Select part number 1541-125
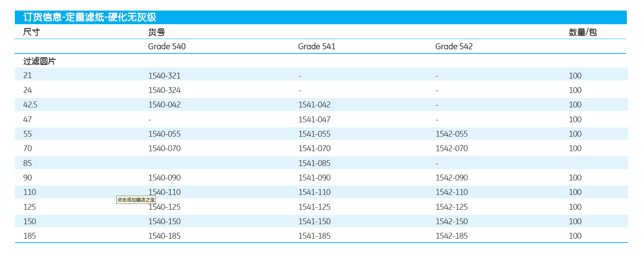Screen dimensions: 644x257 point(315,207)
